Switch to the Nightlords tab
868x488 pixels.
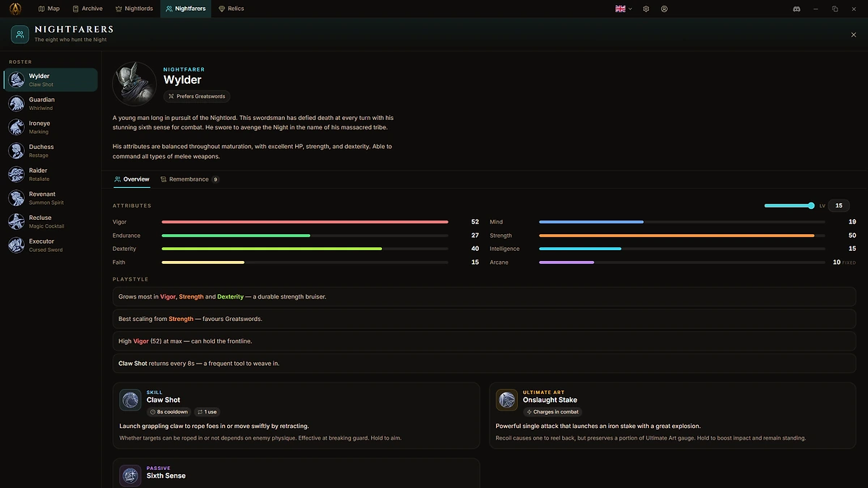(x=135, y=9)
